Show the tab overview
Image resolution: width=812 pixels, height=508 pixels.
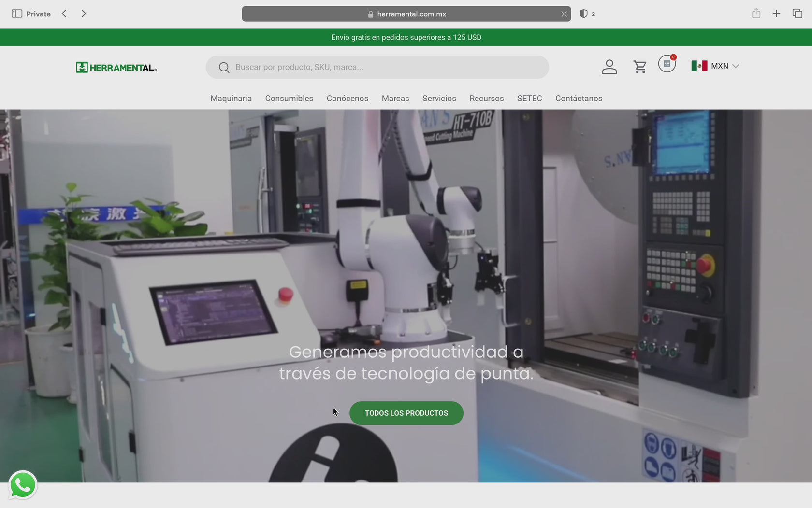[x=797, y=14]
